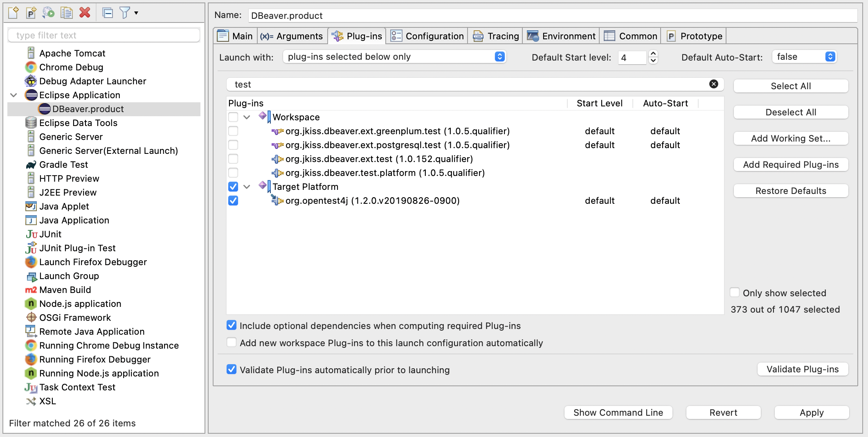
Task: Click the type filter text field
Action: point(104,35)
